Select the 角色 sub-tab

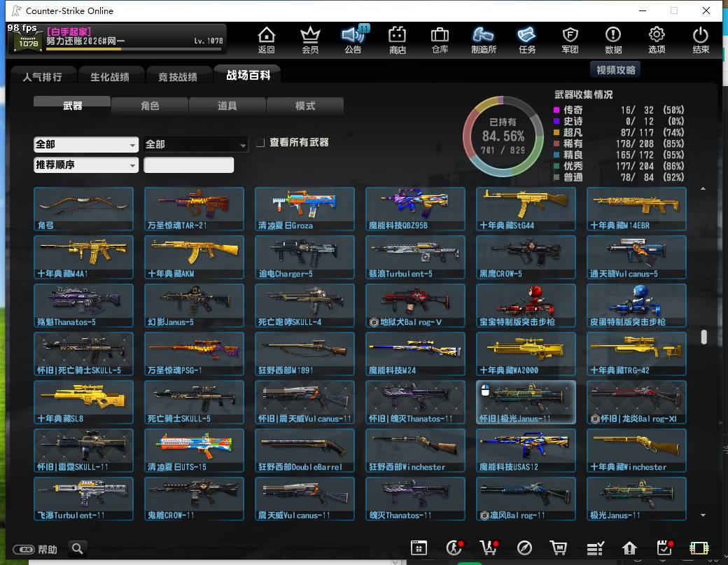(x=150, y=106)
